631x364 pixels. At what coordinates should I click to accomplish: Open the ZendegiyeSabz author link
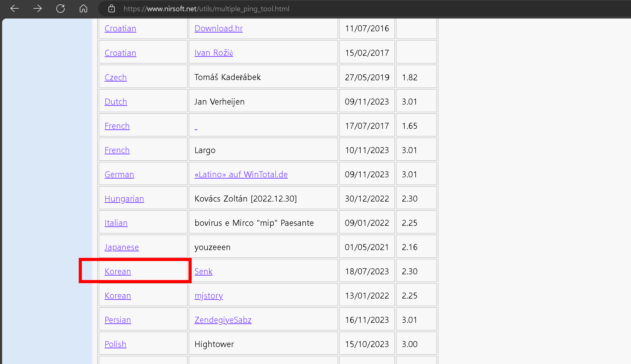(223, 320)
